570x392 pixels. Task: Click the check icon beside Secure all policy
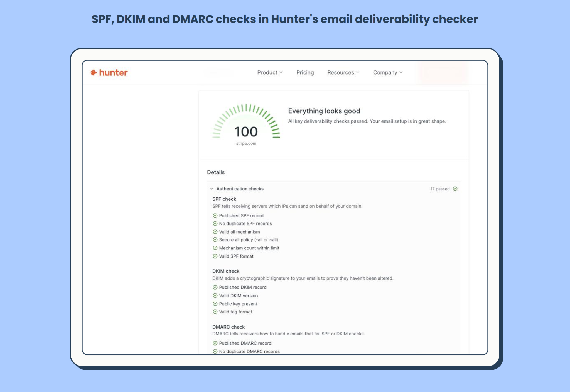pos(215,240)
